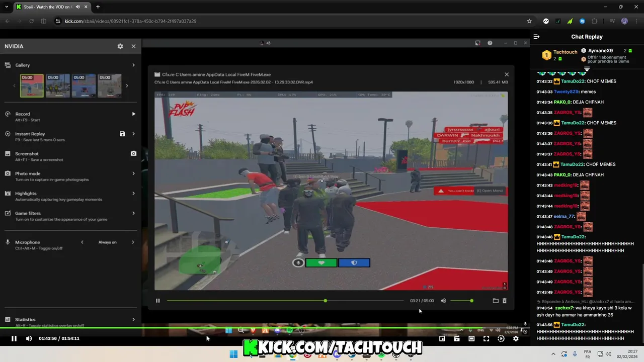This screenshot has width=644, height=362.
Task: Show next gallery thumbnails arrow
Action: coord(127,86)
